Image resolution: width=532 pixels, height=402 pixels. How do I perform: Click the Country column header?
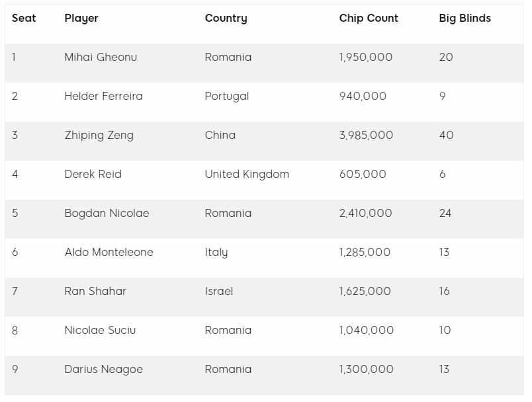pos(226,19)
